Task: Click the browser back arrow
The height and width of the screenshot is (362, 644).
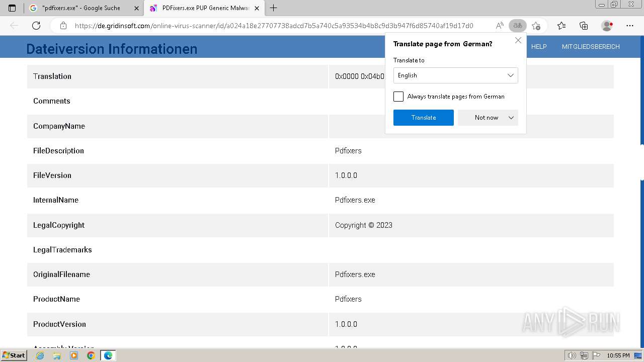Action: tap(14, 26)
